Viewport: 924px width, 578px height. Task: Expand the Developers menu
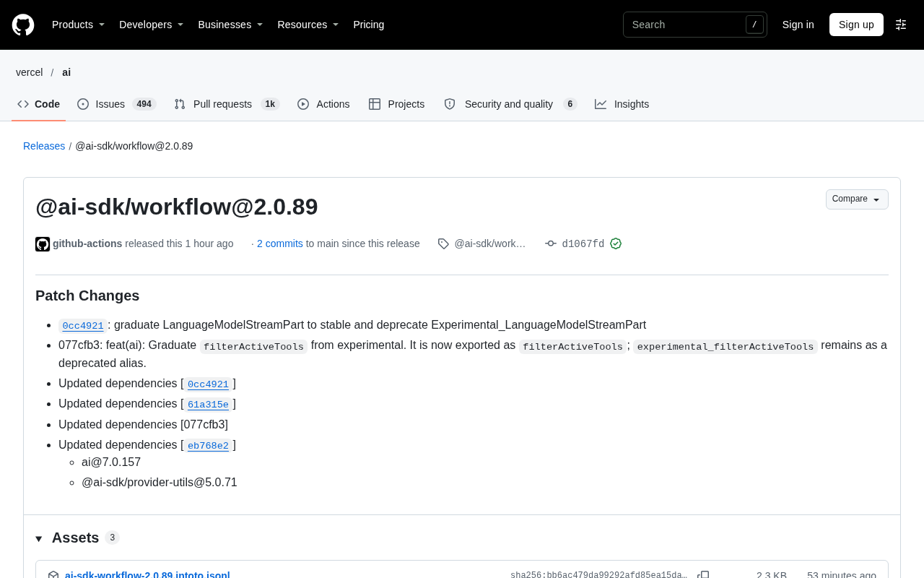tap(151, 25)
